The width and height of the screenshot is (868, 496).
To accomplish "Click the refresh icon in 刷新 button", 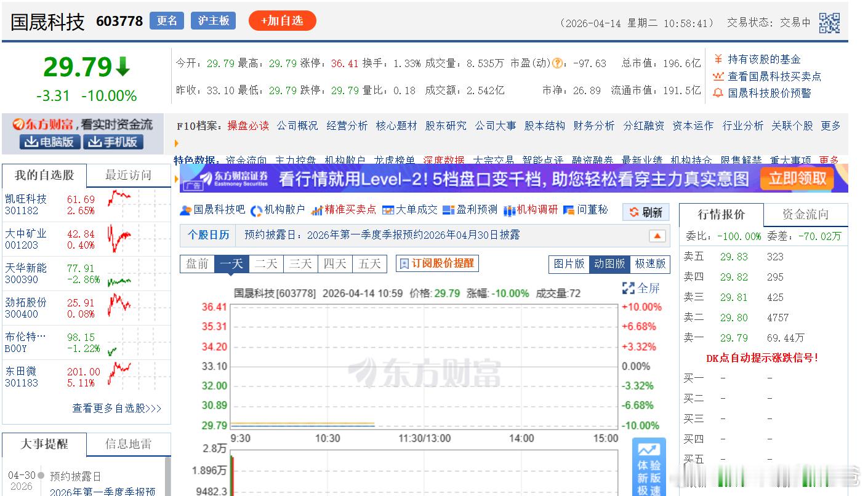I will 633,212.
